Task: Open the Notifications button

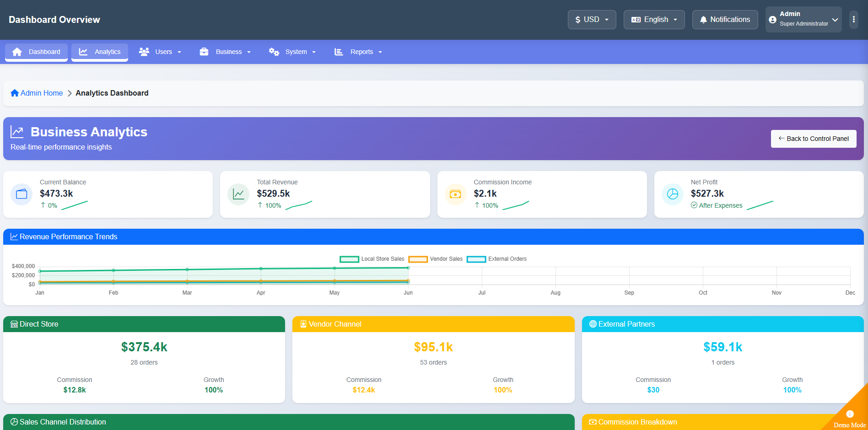Action: [x=725, y=20]
